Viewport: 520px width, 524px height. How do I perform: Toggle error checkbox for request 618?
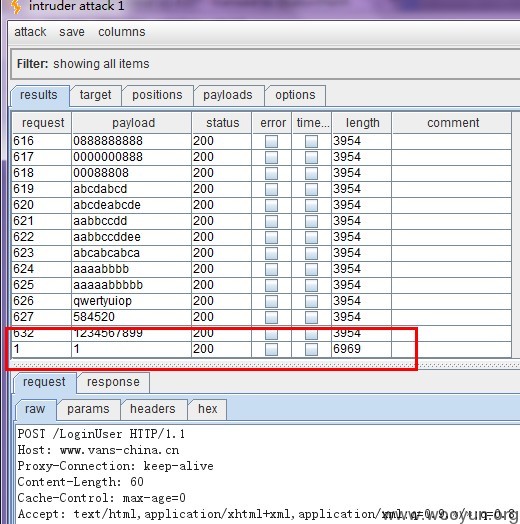tap(271, 173)
